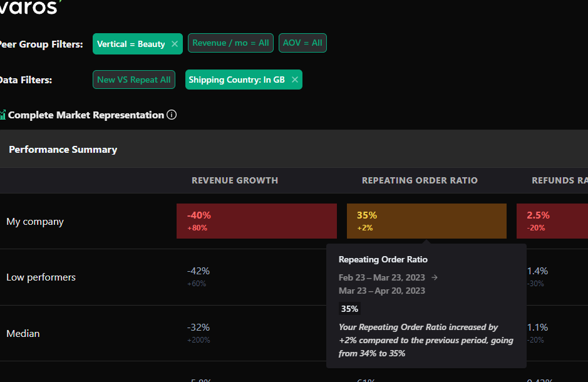Edit the Vertical = Beauty filter chip

[131, 44]
